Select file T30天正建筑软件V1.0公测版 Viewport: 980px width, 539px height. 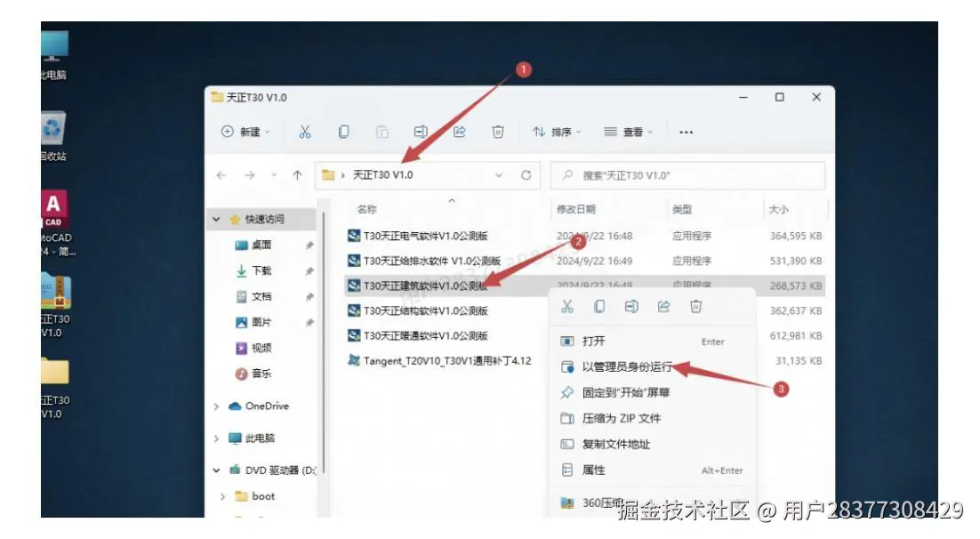[426, 286]
